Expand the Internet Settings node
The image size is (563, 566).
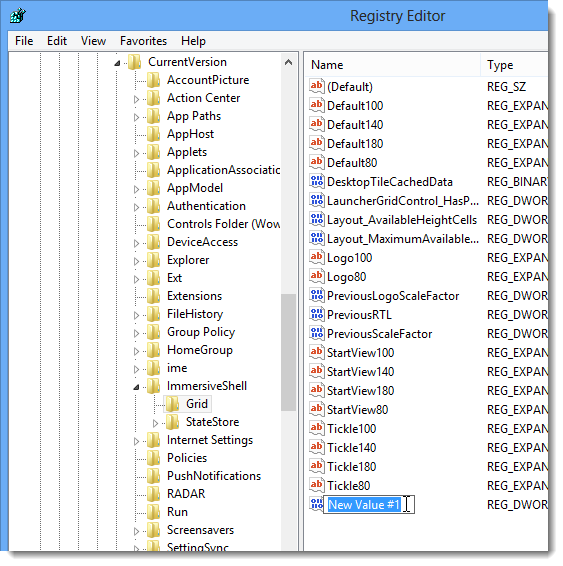tap(136, 441)
